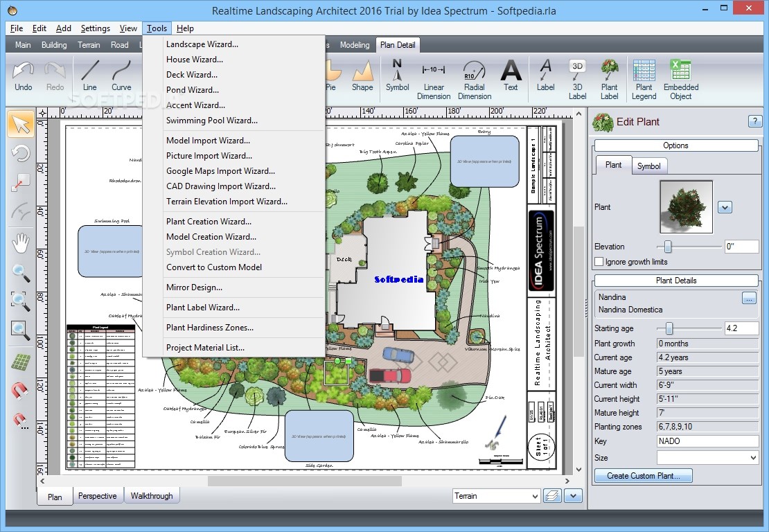The image size is (769, 532).
Task: Choose Swimming Pool Wizard menu item
Action: pos(212,120)
